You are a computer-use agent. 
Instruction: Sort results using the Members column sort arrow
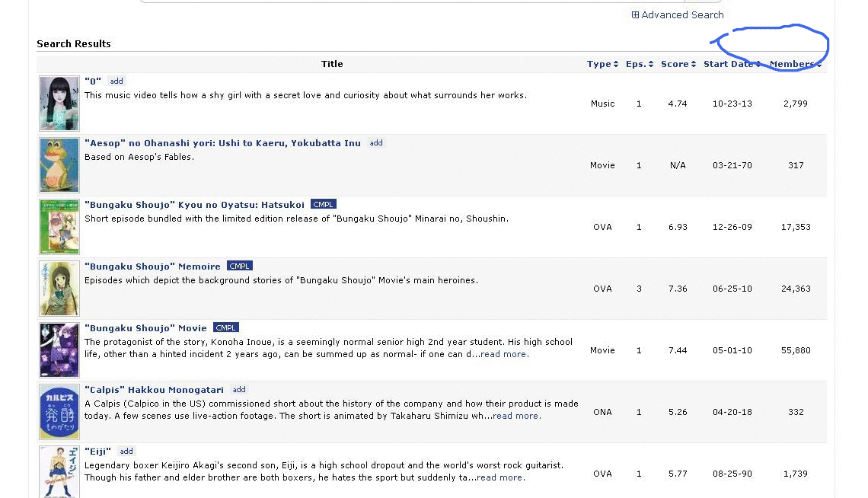pyautogui.click(x=819, y=64)
